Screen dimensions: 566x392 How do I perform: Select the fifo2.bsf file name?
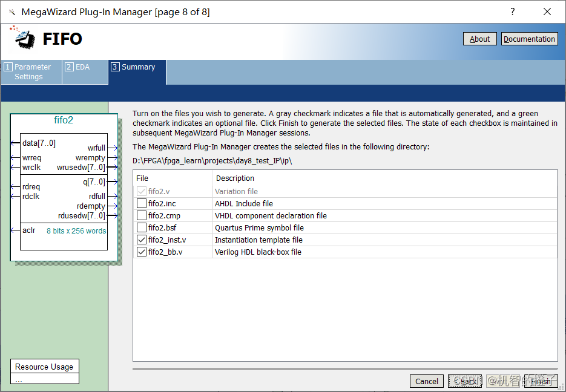(162, 228)
